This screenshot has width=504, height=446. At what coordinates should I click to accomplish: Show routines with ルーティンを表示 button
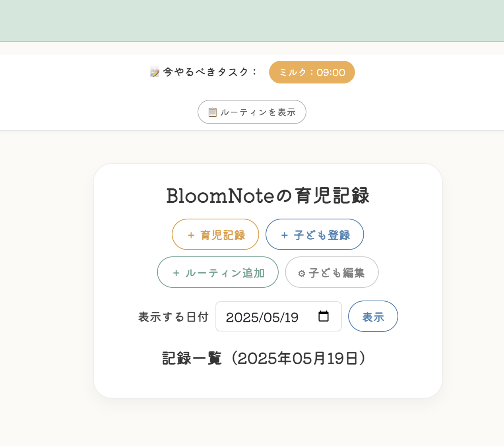(252, 112)
